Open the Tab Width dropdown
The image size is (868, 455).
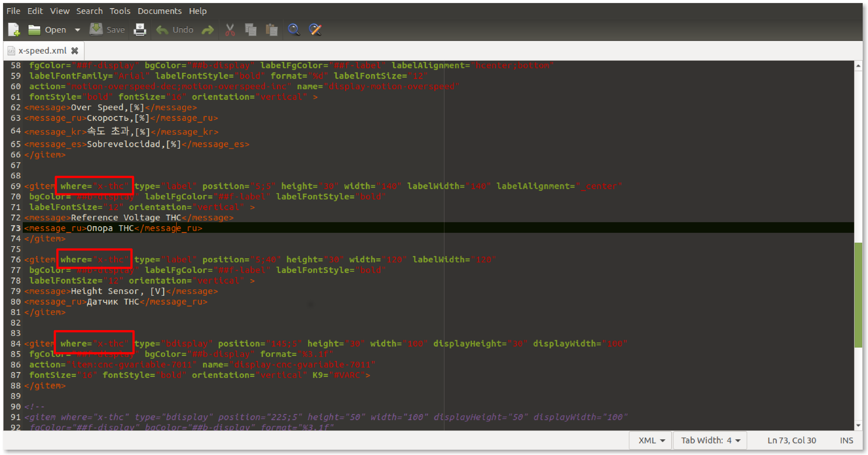pyautogui.click(x=710, y=440)
